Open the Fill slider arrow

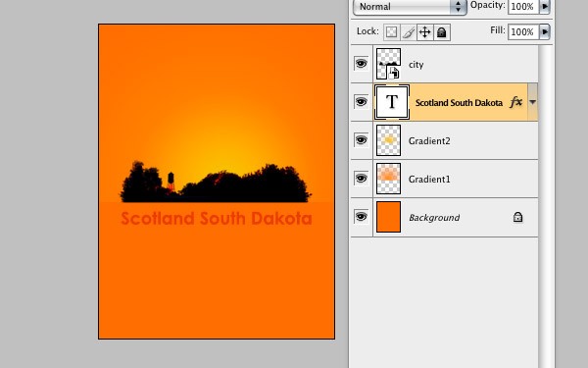tap(545, 32)
